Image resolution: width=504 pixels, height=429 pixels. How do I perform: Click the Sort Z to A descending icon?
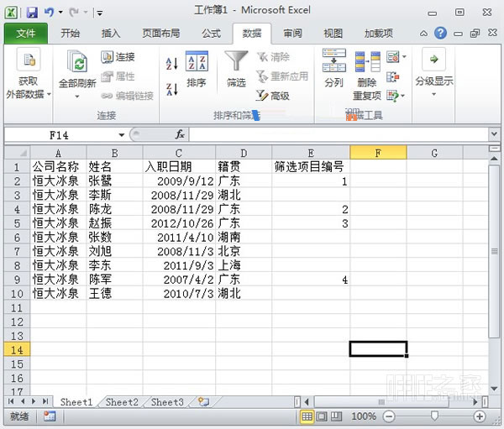(172, 88)
